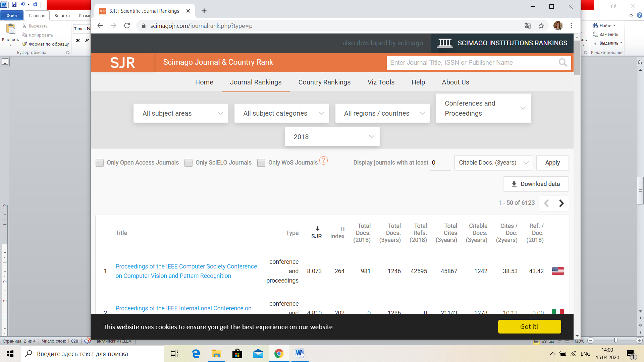Go forward in Chrome browser

(x=113, y=26)
